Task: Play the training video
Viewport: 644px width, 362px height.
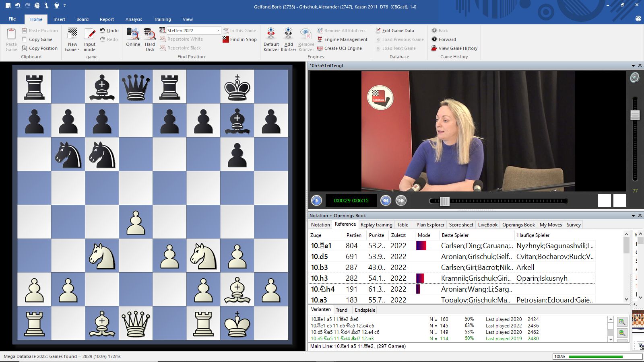Action: click(x=316, y=200)
